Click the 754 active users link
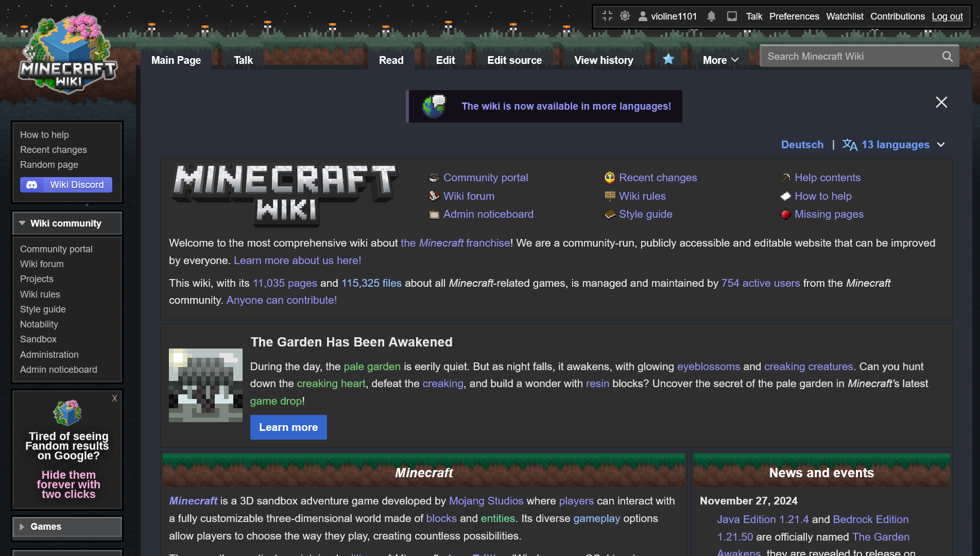Image resolution: width=980 pixels, height=556 pixels. [761, 283]
